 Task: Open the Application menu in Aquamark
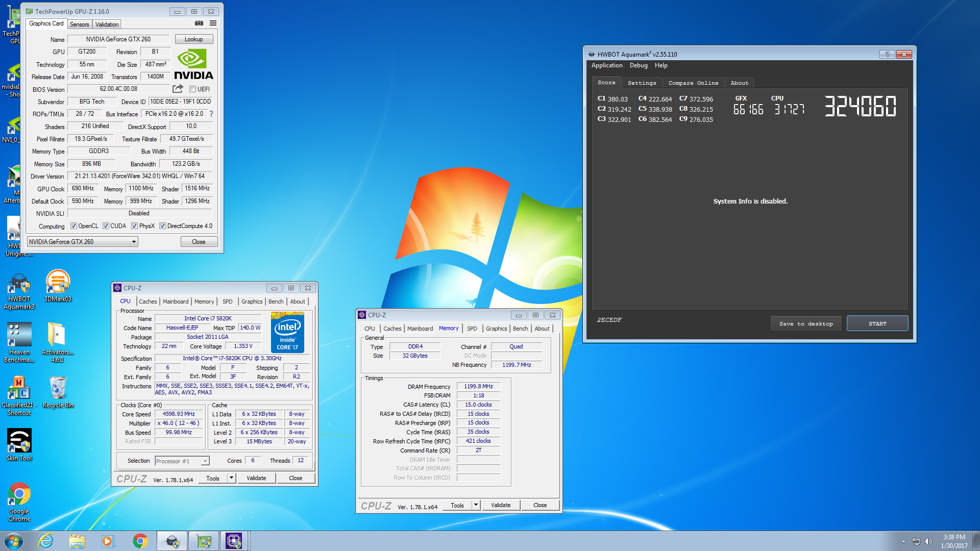607,65
